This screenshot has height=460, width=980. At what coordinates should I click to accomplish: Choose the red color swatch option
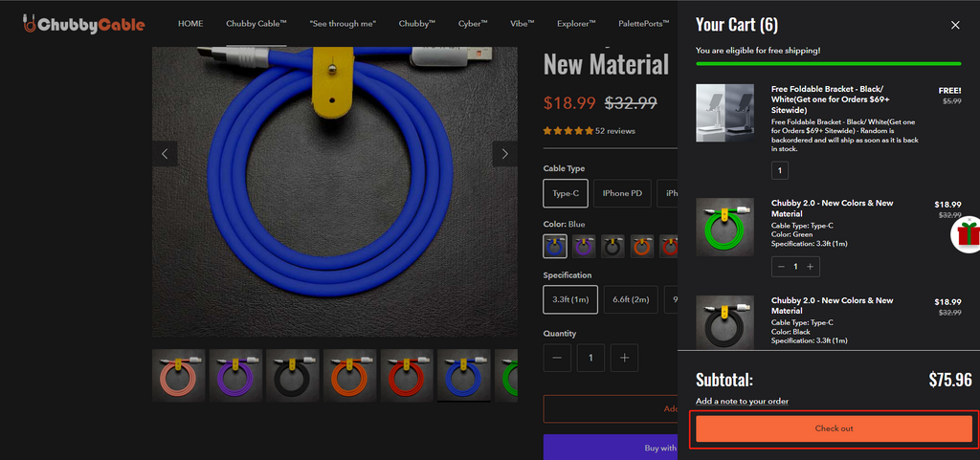(669, 246)
